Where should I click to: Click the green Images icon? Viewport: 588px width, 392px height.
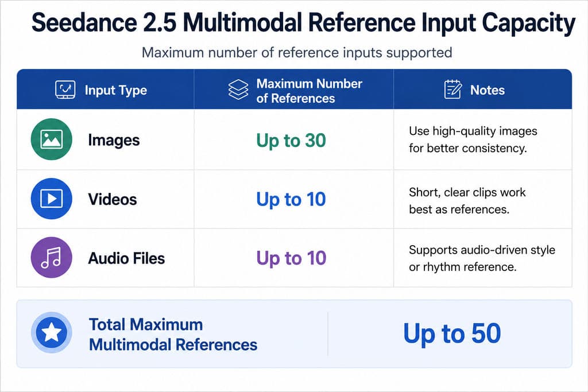(x=51, y=139)
